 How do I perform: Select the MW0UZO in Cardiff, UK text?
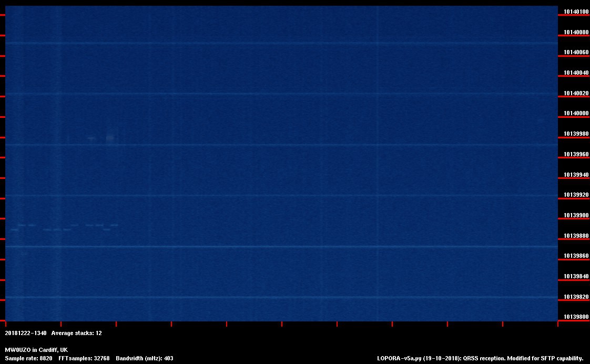click(36, 350)
